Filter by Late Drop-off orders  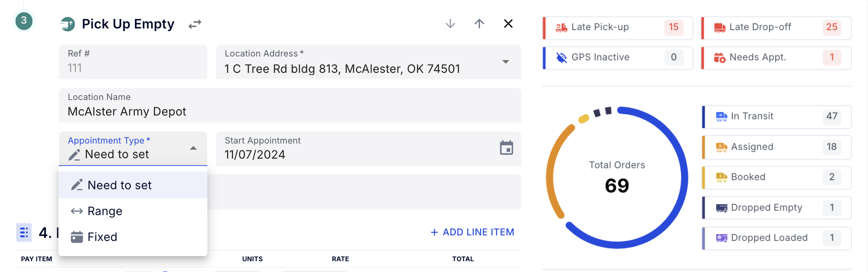coord(776,28)
